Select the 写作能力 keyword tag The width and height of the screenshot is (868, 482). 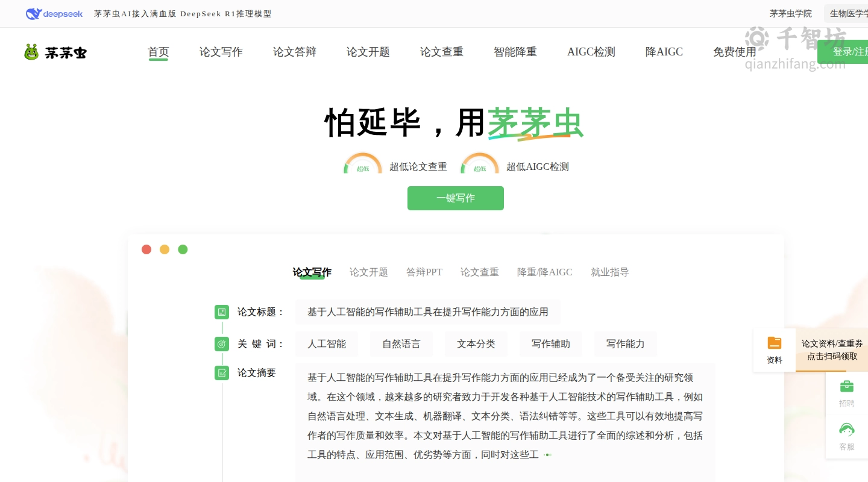[x=626, y=344]
